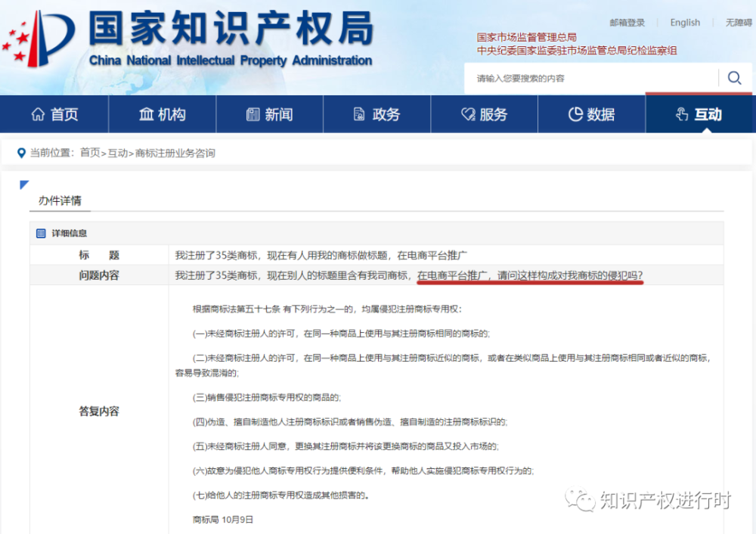Open the 服务 navigation menu
Screen dimensions: 756x534
(484, 114)
